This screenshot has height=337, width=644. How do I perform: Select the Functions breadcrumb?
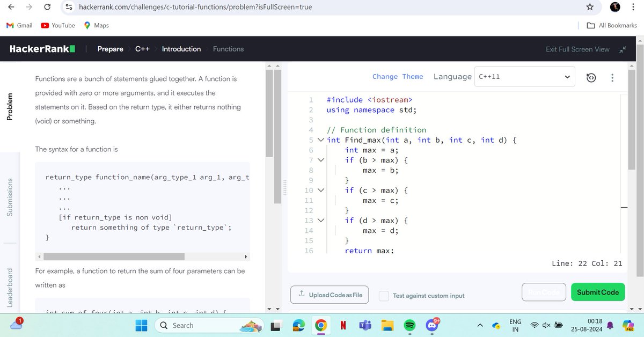click(x=228, y=49)
